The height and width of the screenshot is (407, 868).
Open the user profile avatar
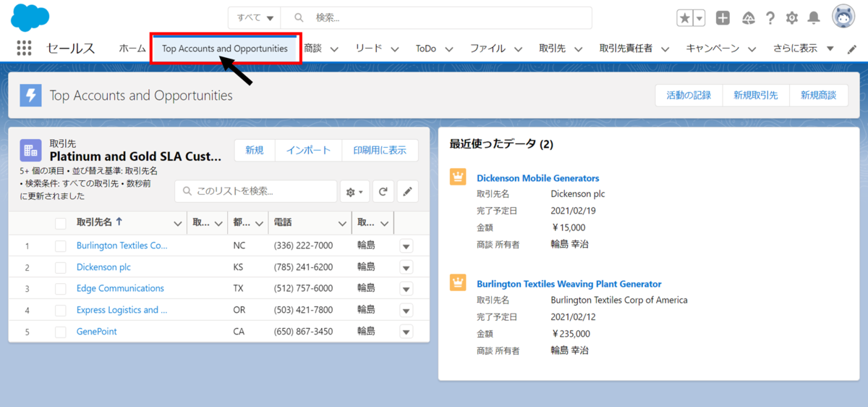[x=844, y=17]
